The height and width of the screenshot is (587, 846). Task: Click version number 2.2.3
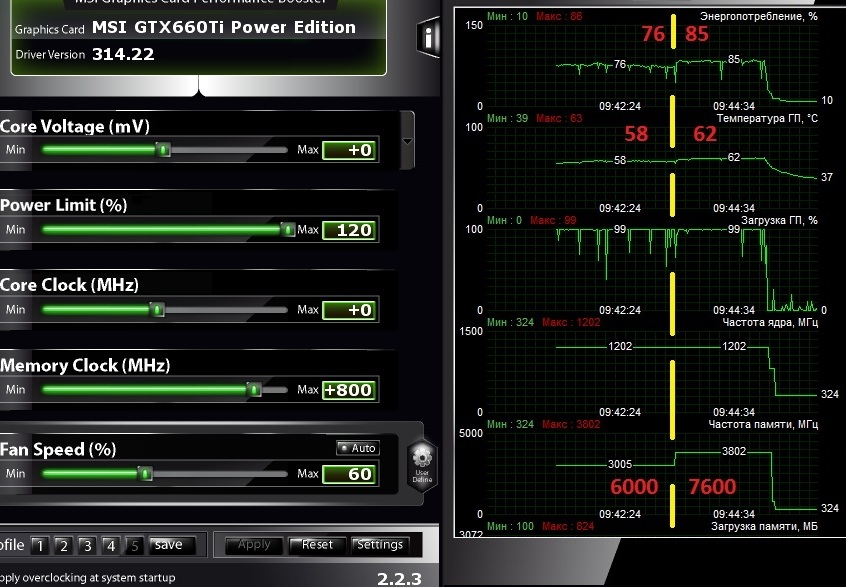(x=399, y=578)
